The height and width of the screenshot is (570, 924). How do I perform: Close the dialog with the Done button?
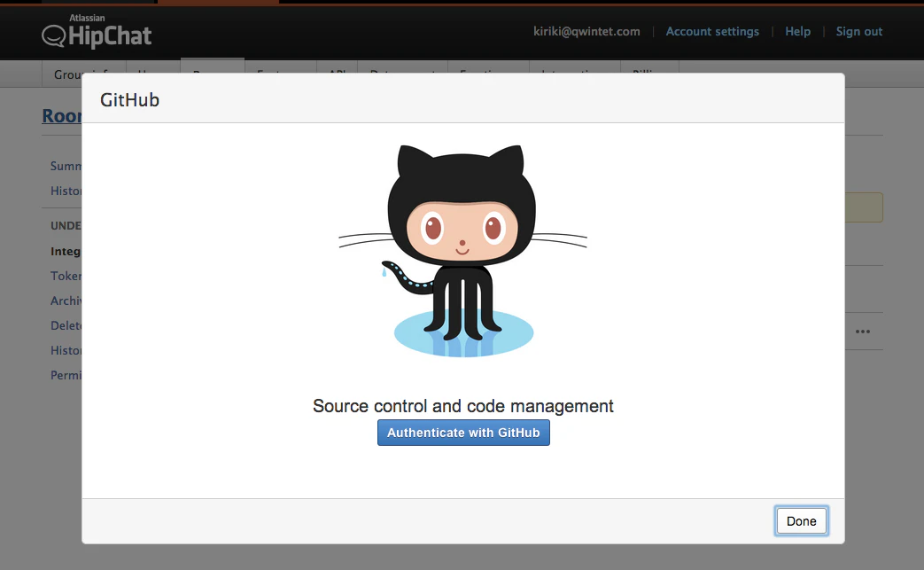pos(802,521)
